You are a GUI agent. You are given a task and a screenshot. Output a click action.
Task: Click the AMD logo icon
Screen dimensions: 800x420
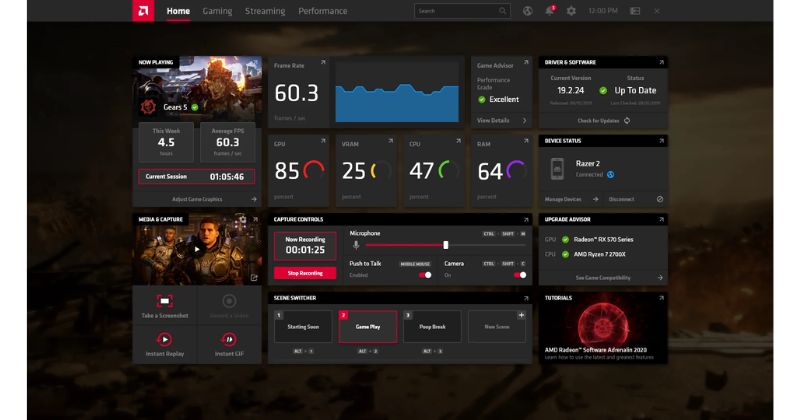(x=143, y=11)
